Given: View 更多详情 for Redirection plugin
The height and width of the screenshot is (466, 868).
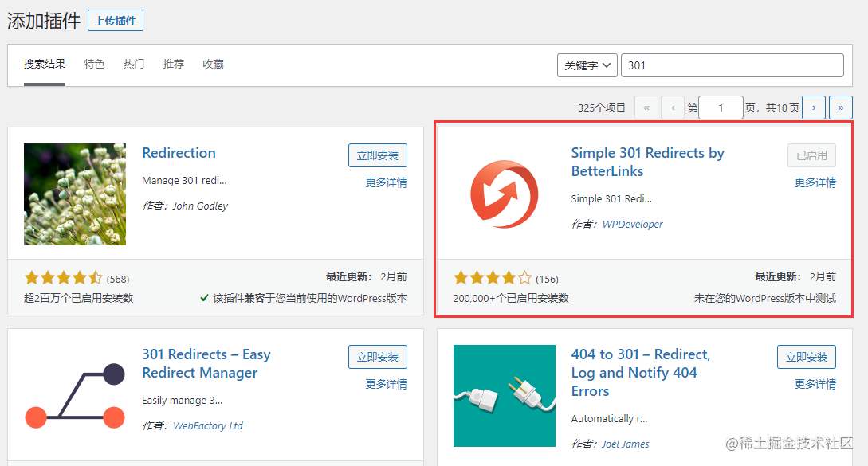Looking at the screenshot, I should tap(386, 182).
